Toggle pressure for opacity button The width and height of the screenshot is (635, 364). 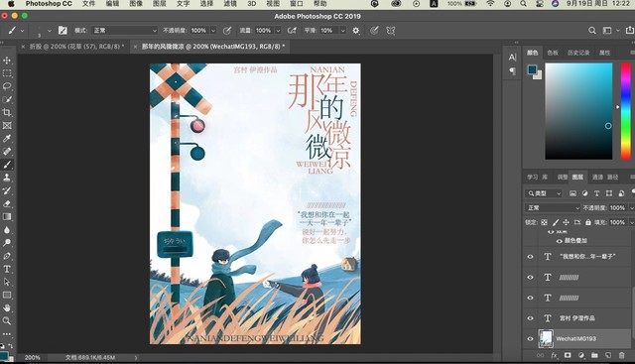tap(227, 31)
